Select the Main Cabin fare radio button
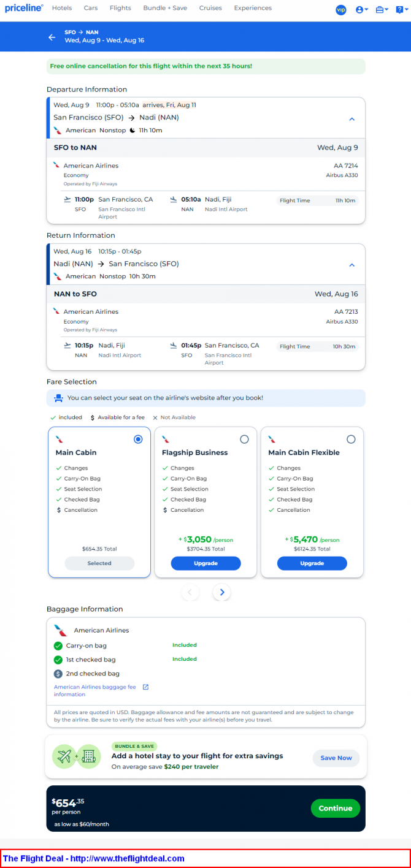 138,439
